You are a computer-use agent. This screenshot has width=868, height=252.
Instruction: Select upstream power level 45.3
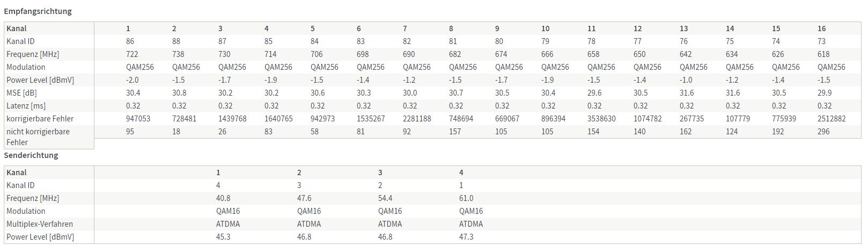tap(223, 237)
